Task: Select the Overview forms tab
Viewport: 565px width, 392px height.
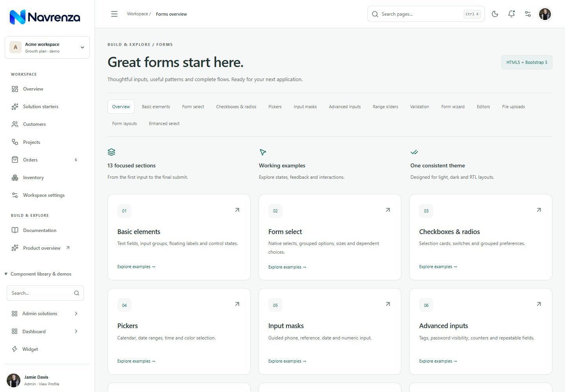Action: [121, 107]
